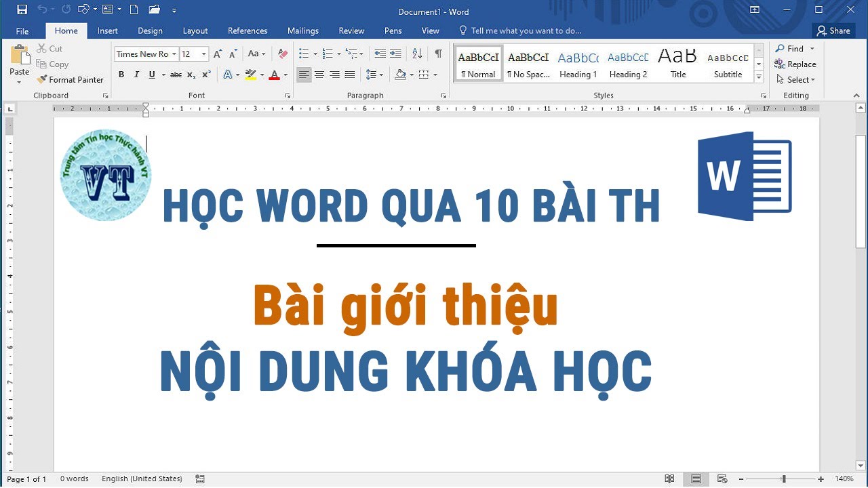Open the File menu tab
Viewport: 868px width, 488px height.
[22, 30]
